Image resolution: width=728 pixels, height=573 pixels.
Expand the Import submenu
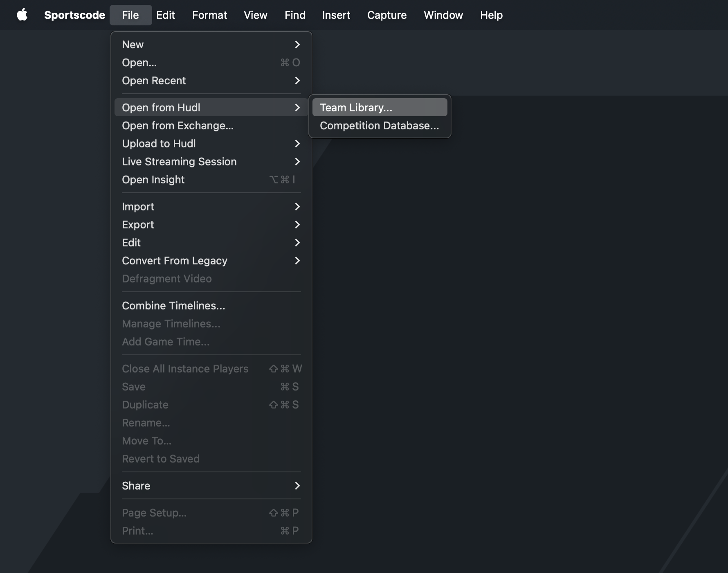pyautogui.click(x=211, y=207)
